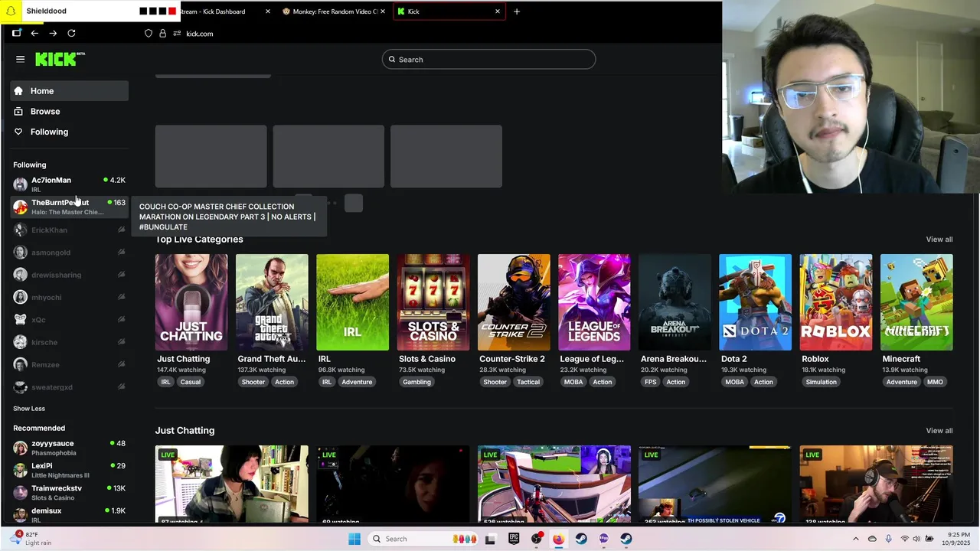Open offline asmongold channel in sidebar

pyautogui.click(x=70, y=253)
